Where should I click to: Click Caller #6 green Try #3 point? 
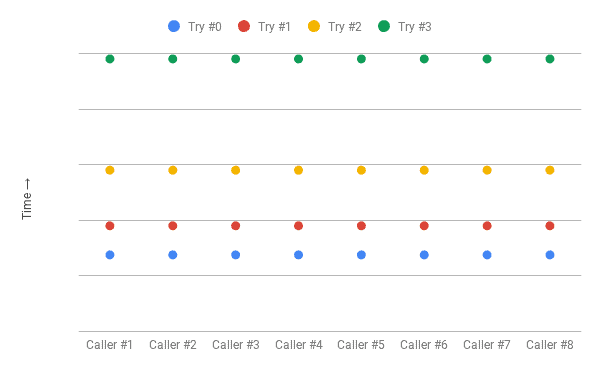[424, 59]
